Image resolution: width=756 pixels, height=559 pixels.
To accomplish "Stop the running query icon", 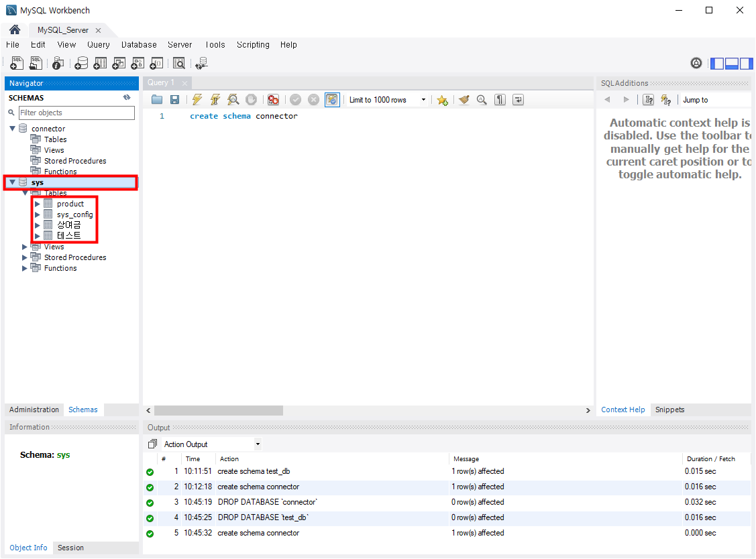I will [251, 100].
